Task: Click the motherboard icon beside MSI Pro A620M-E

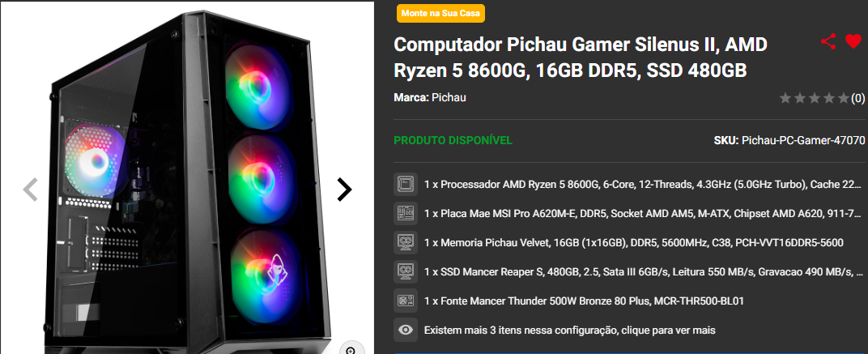Action: (405, 213)
